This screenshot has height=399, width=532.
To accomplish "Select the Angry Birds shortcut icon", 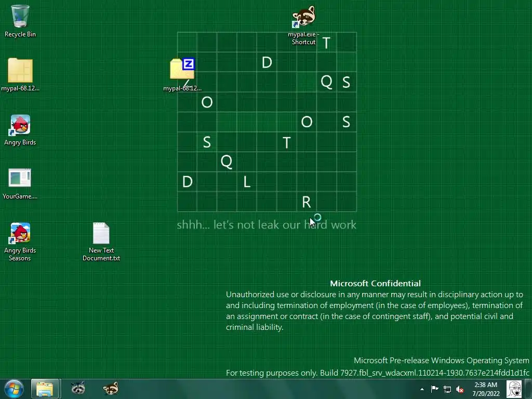I will tap(20, 130).
